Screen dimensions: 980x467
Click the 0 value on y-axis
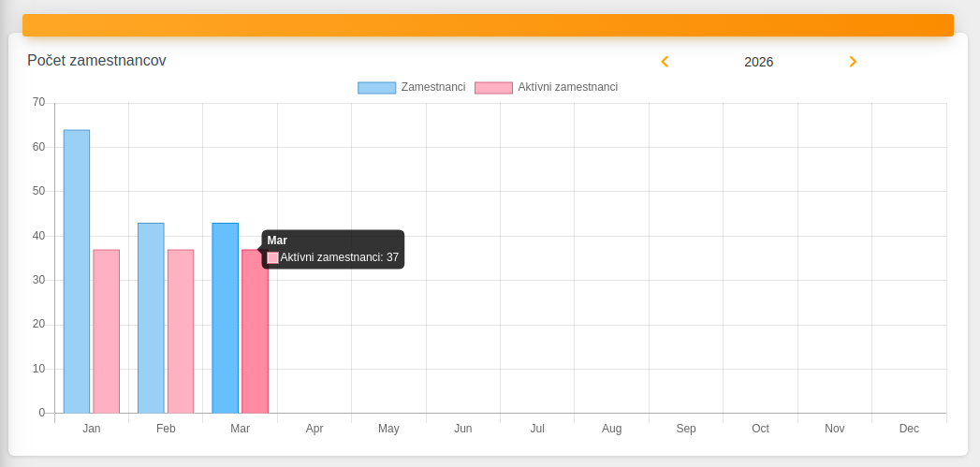(42, 413)
